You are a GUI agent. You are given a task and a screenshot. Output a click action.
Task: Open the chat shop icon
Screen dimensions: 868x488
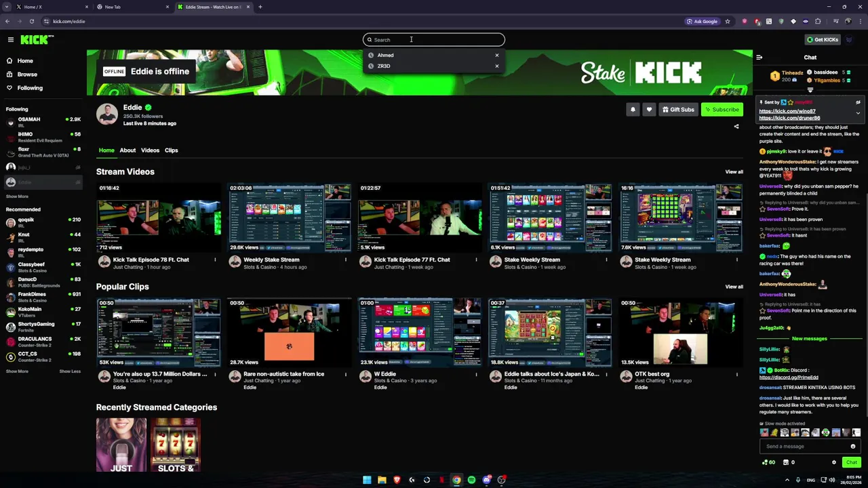coord(786,462)
